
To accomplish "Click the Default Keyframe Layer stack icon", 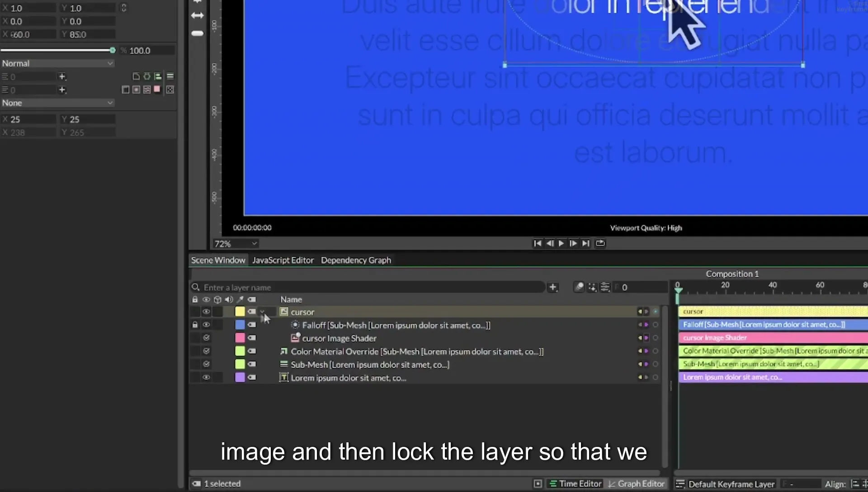I will pos(680,484).
